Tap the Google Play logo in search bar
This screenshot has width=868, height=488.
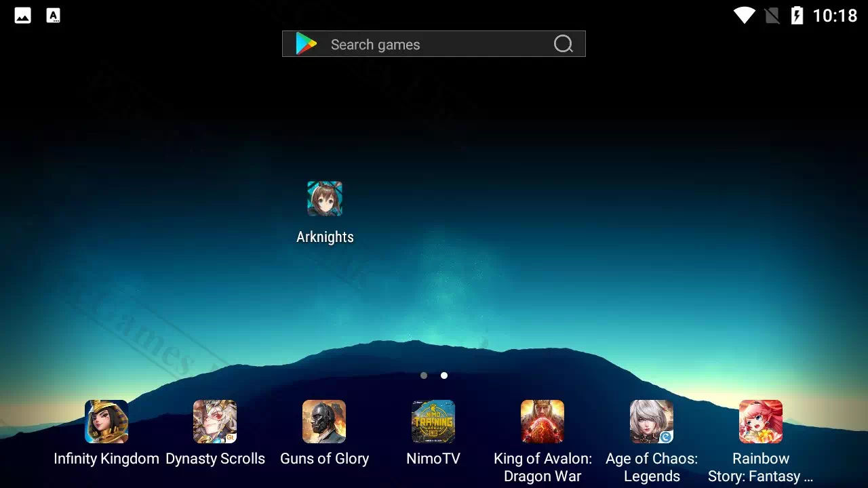[x=307, y=44]
